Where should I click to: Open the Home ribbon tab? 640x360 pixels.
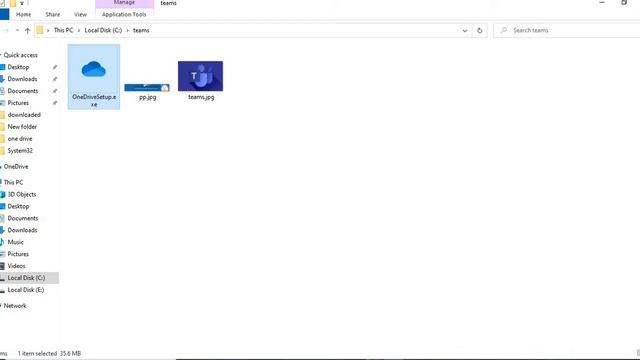(23, 14)
